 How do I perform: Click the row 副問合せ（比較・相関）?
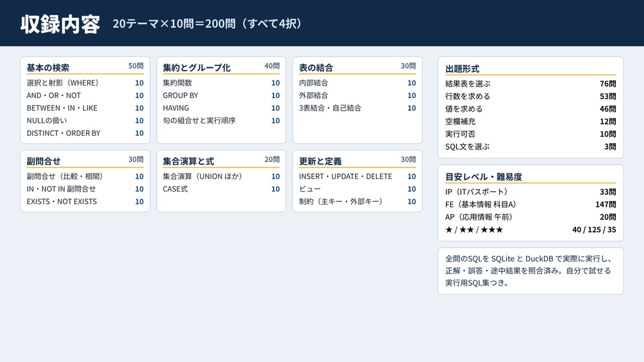(85, 177)
